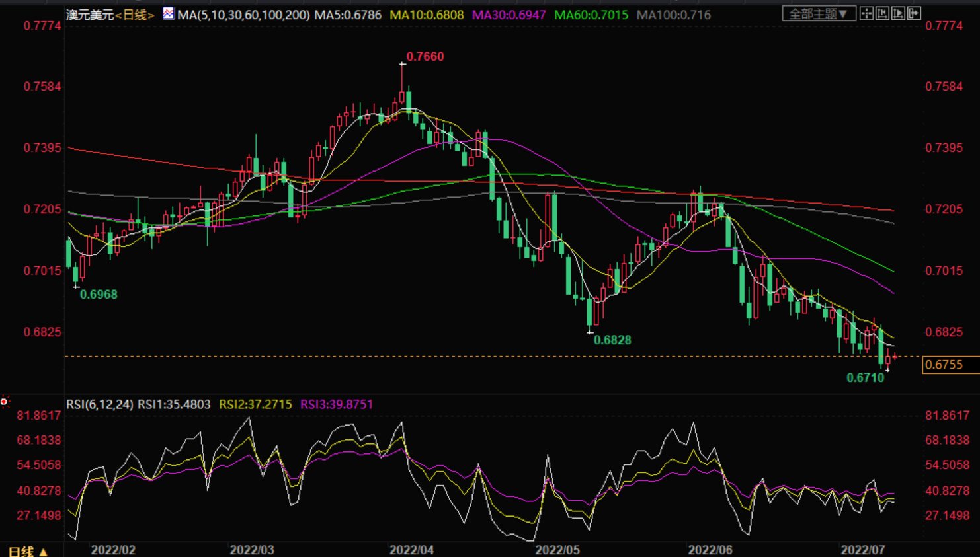
Task: Click the MA(5,10,30,60,100,200) indicator label
Action: (x=243, y=15)
